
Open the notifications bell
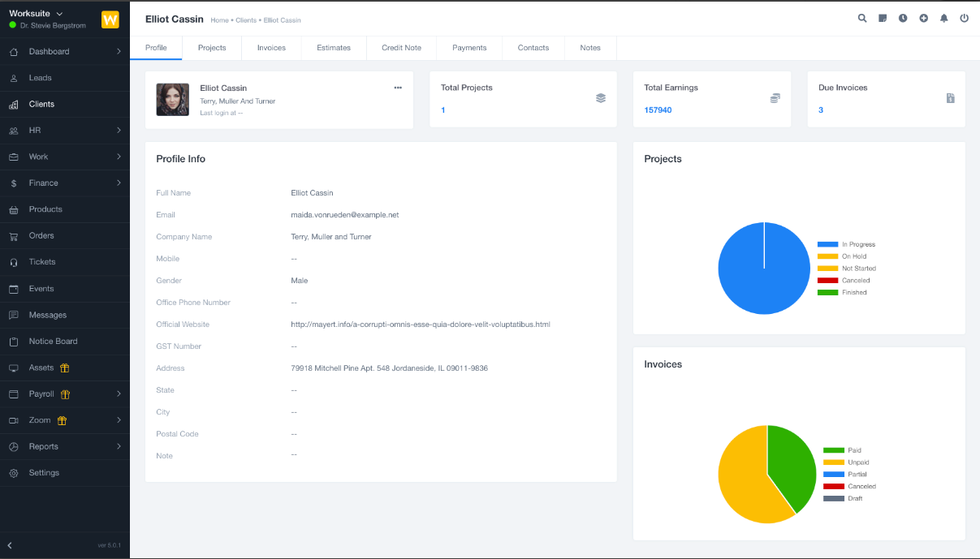943,18
